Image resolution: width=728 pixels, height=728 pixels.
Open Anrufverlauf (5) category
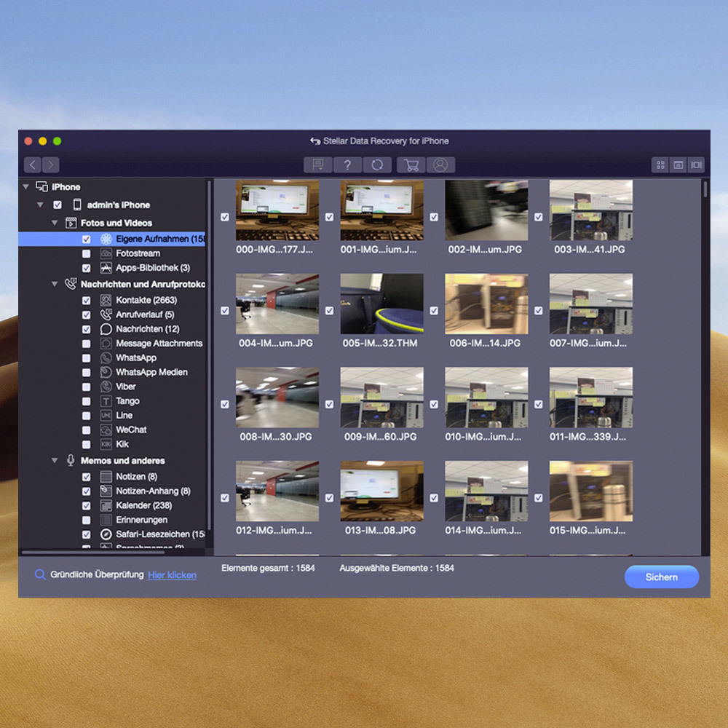tap(146, 314)
